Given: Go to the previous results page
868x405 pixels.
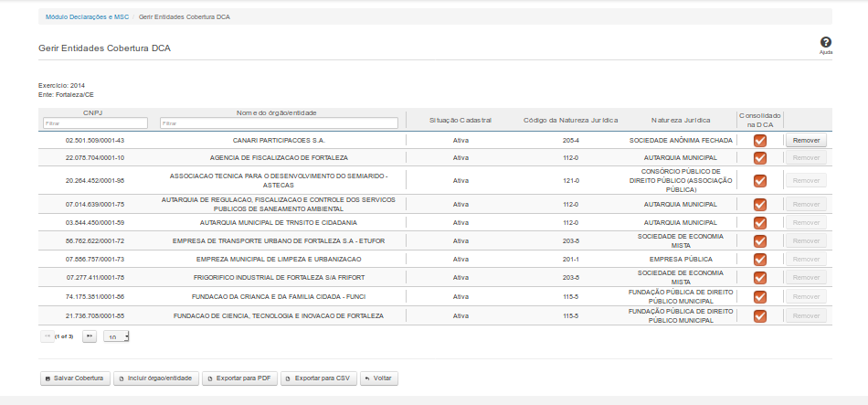Looking at the screenshot, I should (47, 336).
